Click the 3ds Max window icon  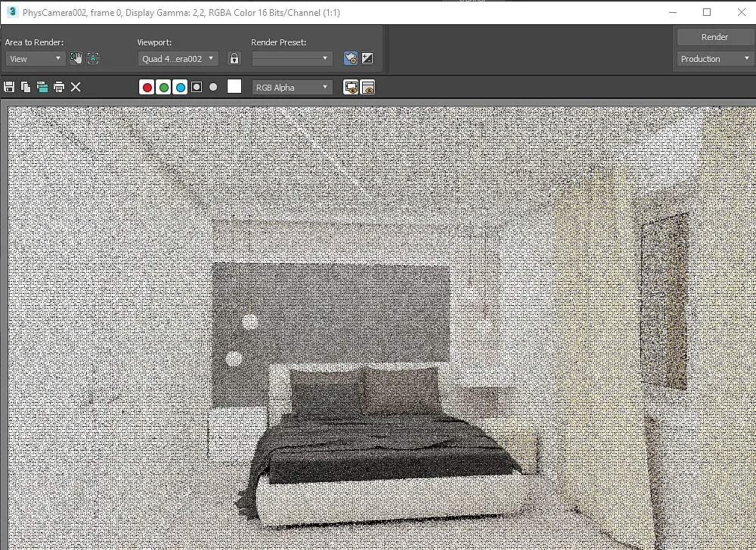(12, 11)
